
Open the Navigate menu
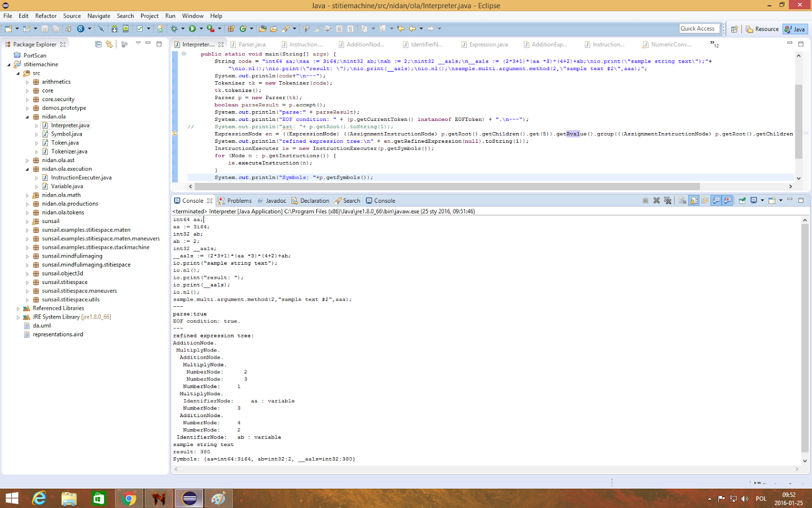98,16
